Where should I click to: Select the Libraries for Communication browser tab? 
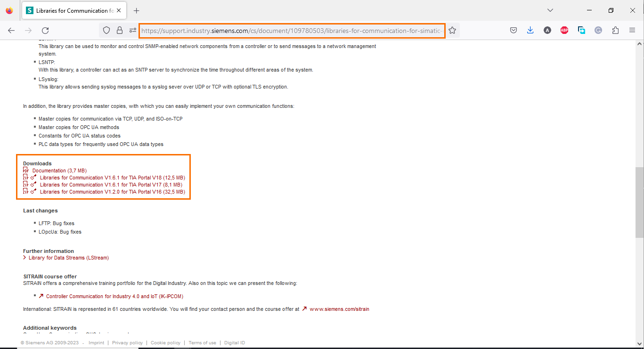73,10
